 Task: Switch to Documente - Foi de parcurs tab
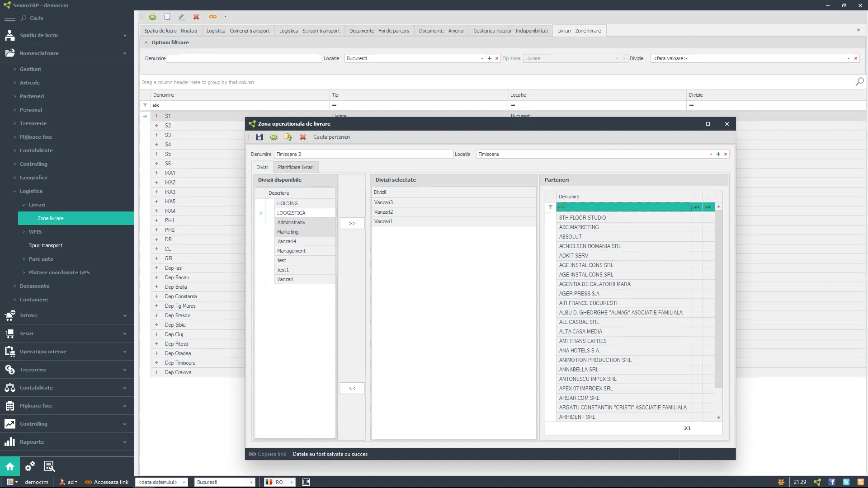[379, 31]
